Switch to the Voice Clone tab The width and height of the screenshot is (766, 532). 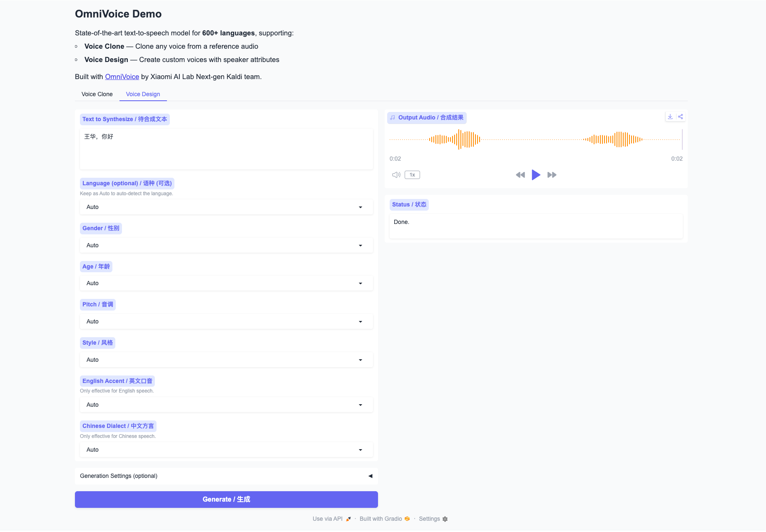pos(97,94)
